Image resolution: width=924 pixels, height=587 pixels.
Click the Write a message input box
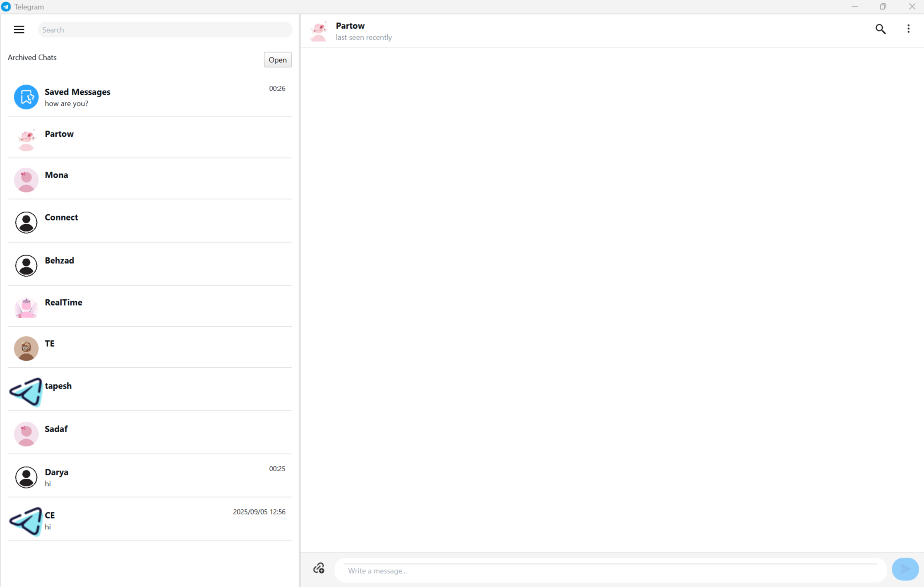click(611, 570)
